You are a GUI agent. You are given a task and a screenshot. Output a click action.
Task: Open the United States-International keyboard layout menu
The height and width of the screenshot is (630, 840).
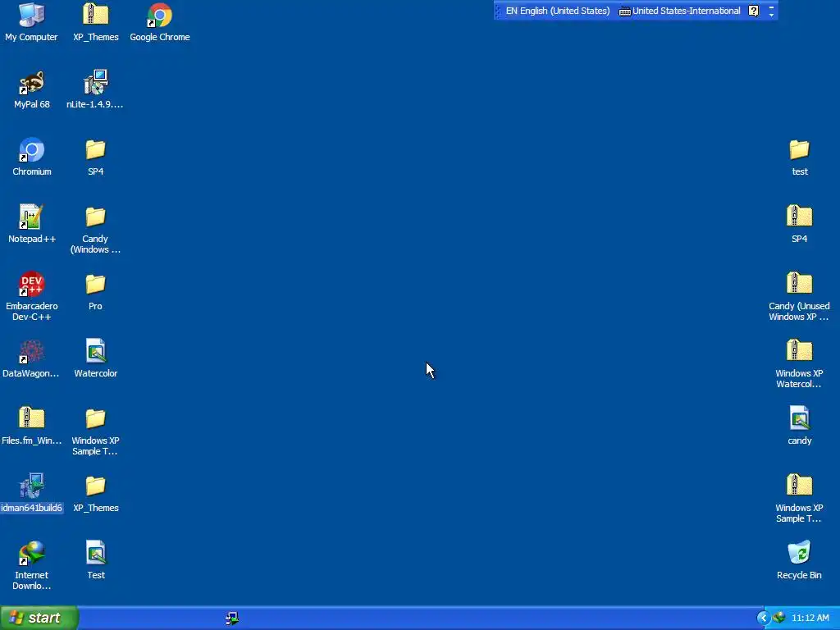click(680, 11)
